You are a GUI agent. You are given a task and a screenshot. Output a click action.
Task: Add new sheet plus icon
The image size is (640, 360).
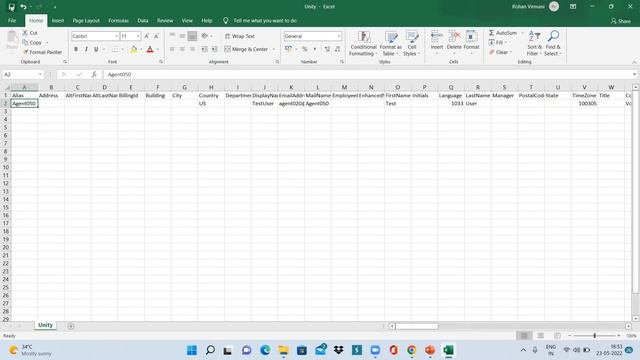(71, 326)
